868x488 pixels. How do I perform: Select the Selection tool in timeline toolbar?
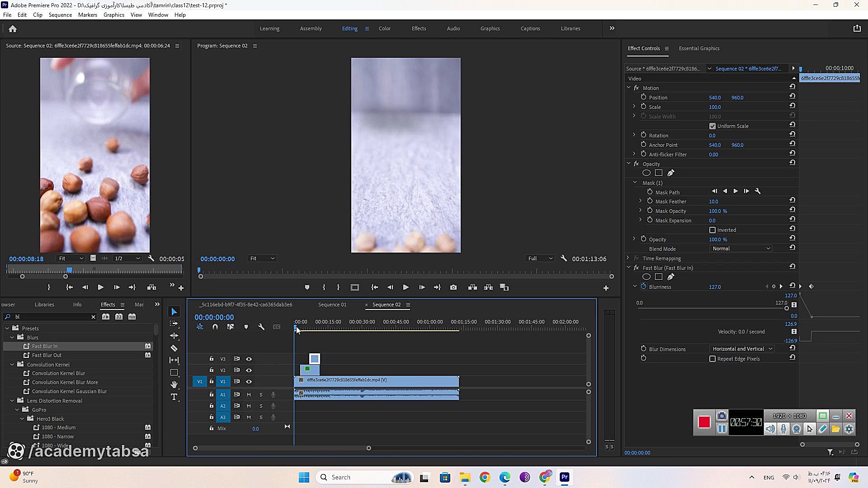(174, 312)
